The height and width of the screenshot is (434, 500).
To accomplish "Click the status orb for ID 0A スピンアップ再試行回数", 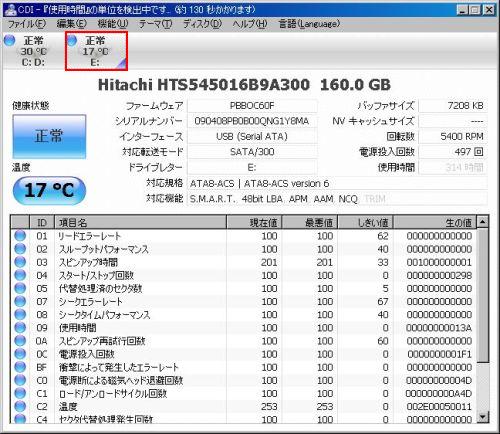I will pos(20,341).
